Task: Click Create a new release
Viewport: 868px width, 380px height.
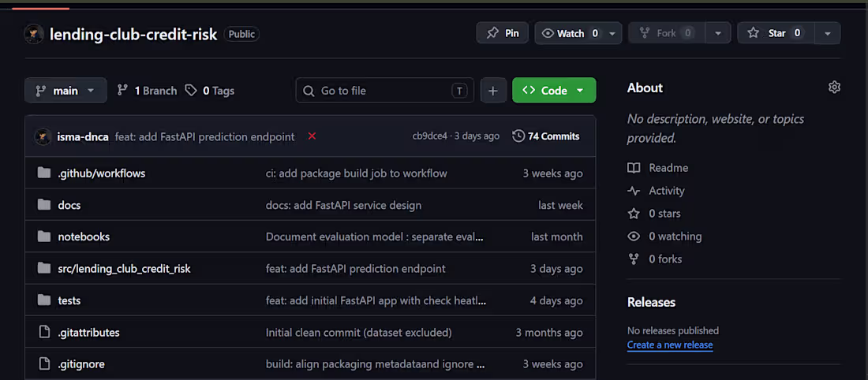Action: [670, 345]
